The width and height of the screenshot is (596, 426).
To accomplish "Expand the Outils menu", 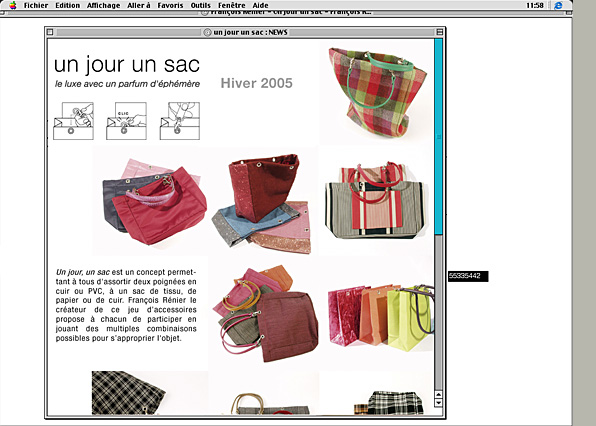I will pyautogui.click(x=201, y=5).
